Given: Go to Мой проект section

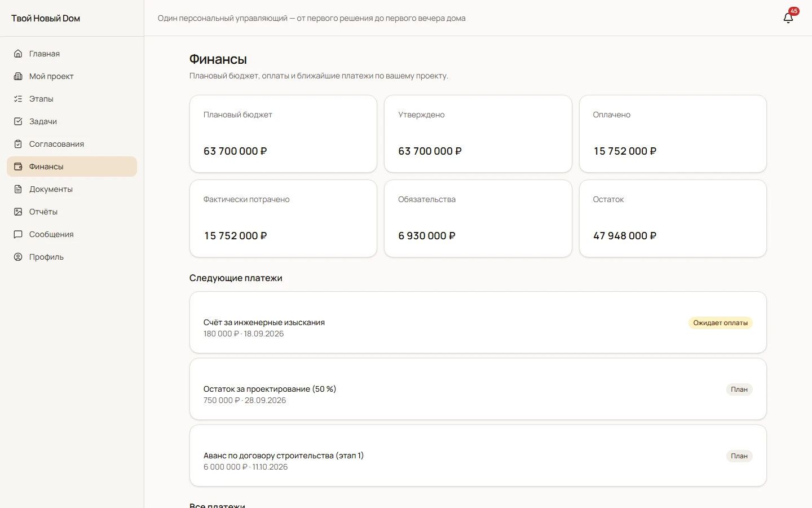Looking at the screenshot, I should [72, 76].
